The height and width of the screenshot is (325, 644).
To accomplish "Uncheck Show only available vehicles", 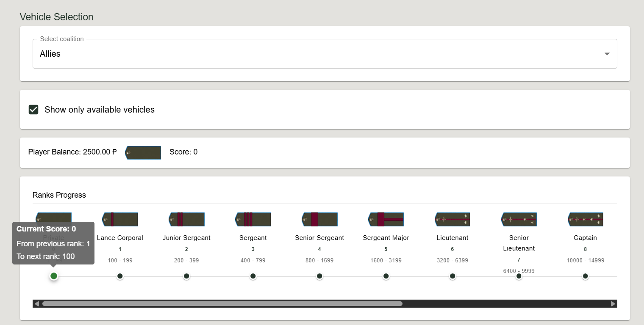I will tap(33, 110).
